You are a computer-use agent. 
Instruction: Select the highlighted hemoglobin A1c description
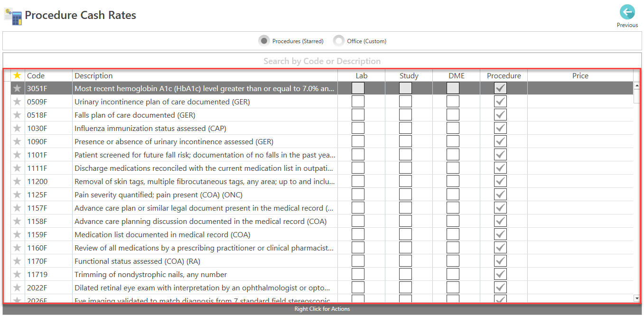point(205,88)
